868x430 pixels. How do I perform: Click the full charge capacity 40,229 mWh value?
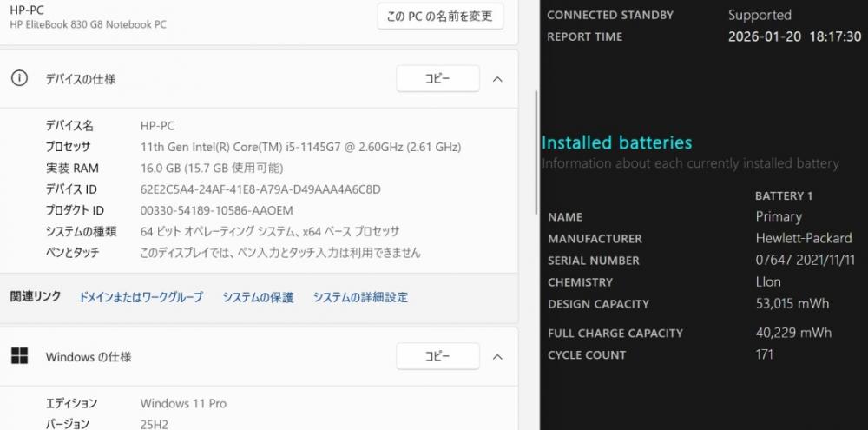(793, 333)
